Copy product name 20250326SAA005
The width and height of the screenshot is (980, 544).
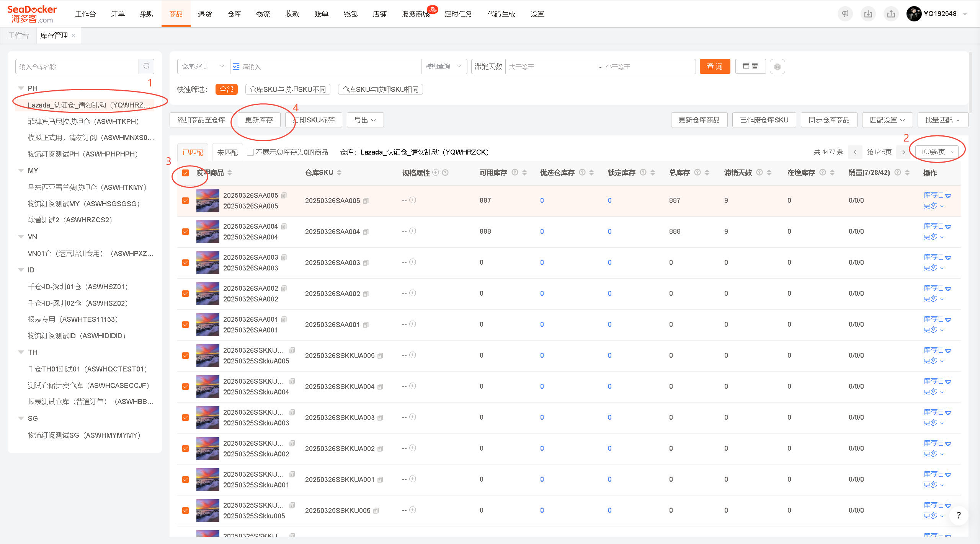pyautogui.click(x=284, y=195)
